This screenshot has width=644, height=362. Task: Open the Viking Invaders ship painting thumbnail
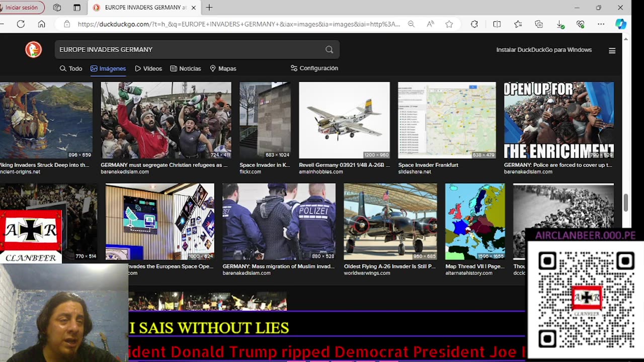46,120
